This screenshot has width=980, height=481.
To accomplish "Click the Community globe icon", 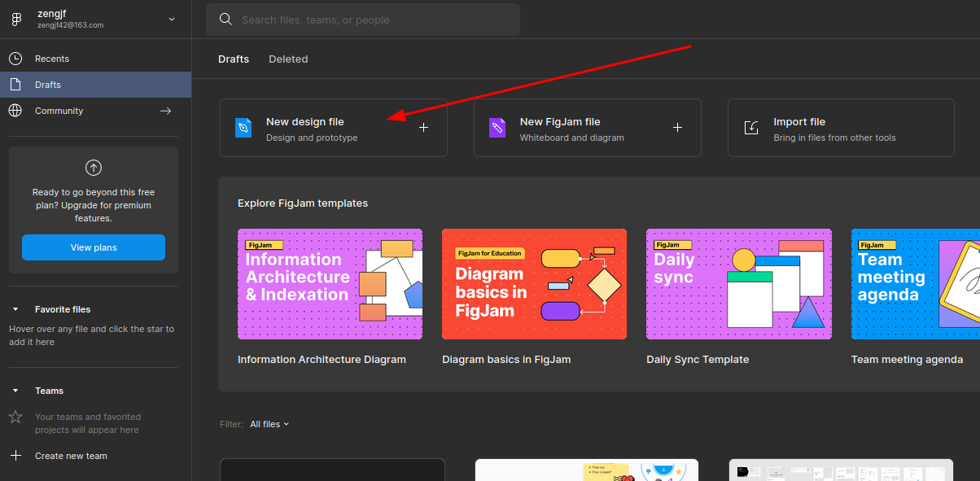I will coord(15,111).
